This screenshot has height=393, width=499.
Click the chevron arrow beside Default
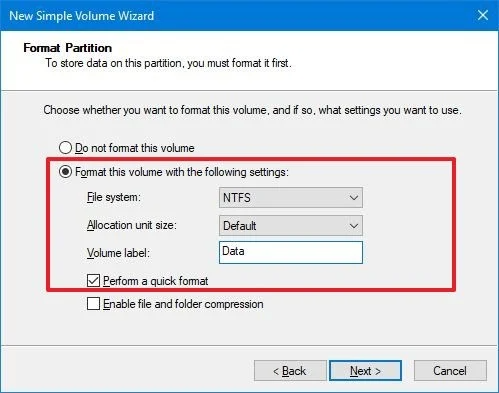(354, 226)
